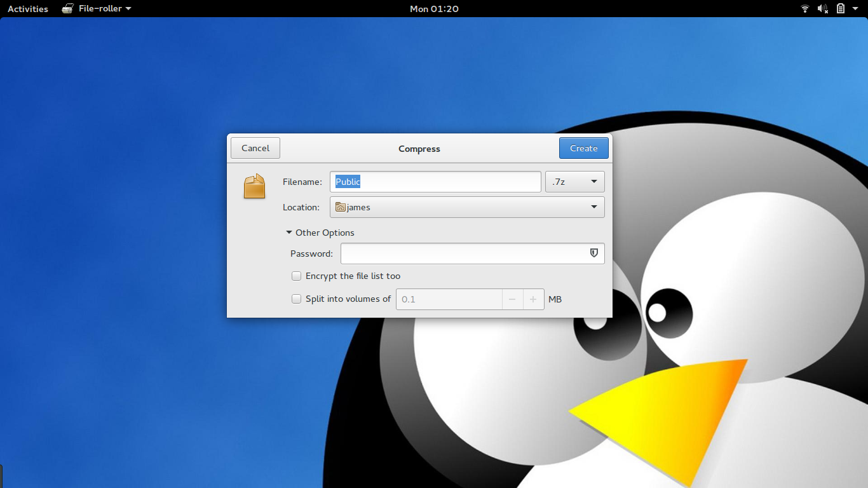Click the Filename field containing Public
868x488 pixels.
click(435, 182)
